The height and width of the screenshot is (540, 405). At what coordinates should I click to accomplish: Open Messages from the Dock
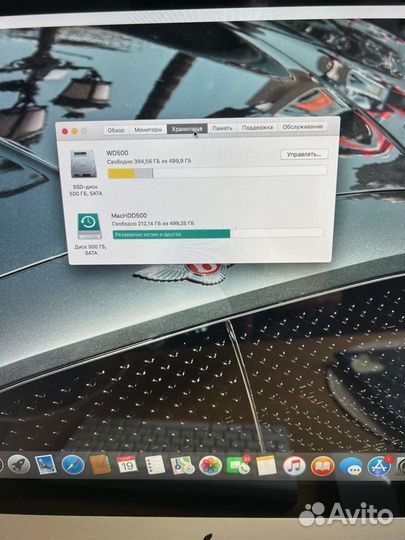[x=351, y=467]
